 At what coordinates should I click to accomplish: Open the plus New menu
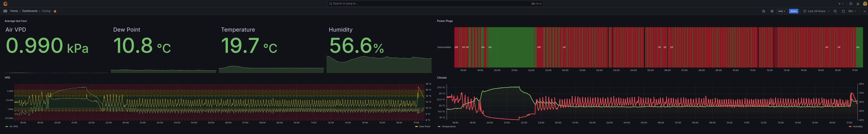[x=841, y=4]
